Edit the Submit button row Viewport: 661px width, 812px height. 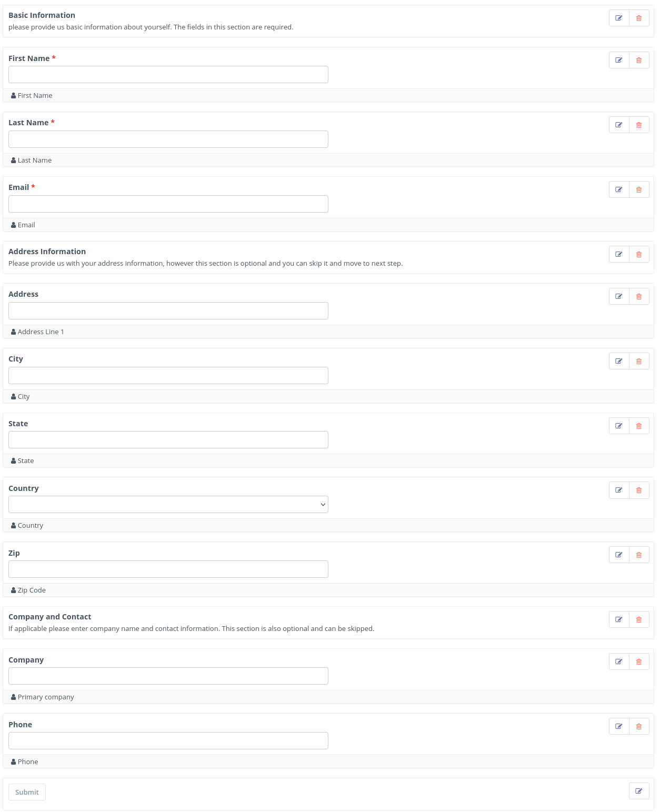(x=639, y=791)
